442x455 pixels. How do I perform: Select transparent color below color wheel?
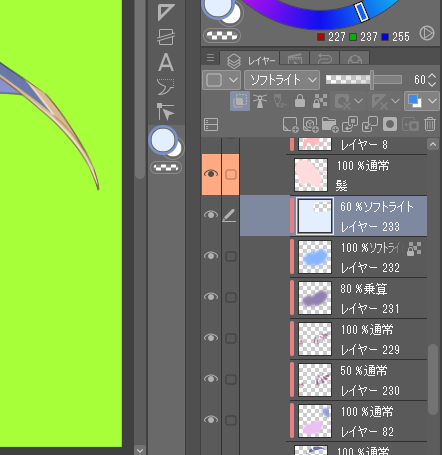coord(222,35)
